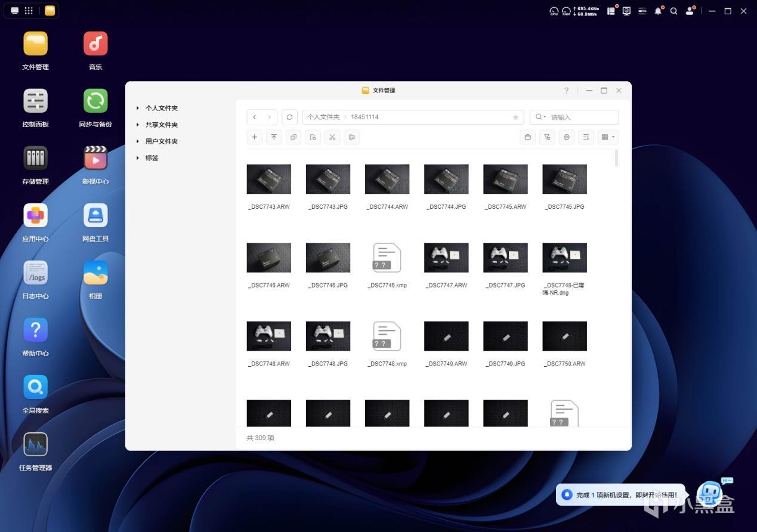Click 个人文件夹 in the path breadcrumb
This screenshot has width=757, height=532.
point(323,117)
